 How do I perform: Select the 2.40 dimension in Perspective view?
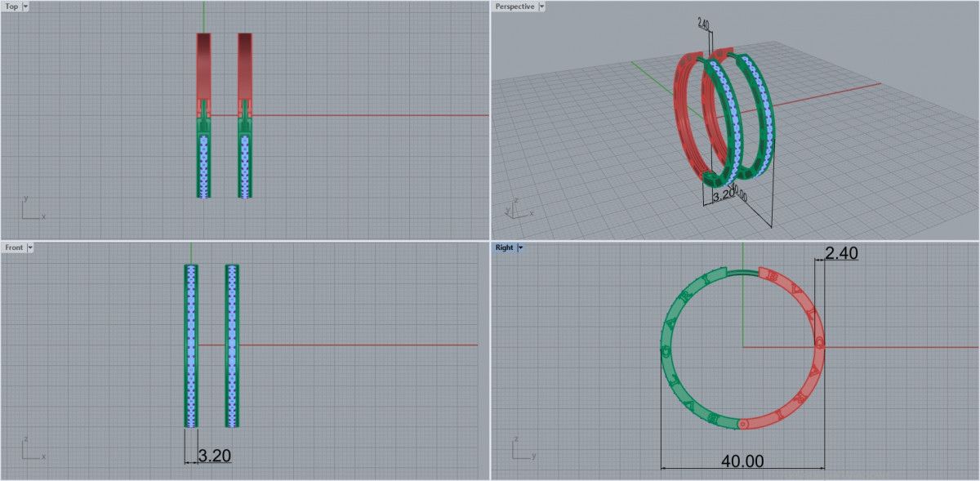click(x=702, y=24)
